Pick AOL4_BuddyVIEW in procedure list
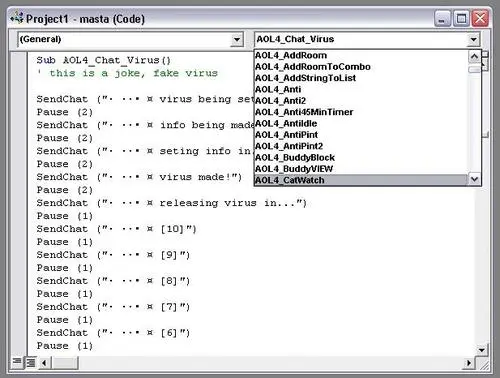This screenshot has height=378, width=500. coord(361,169)
